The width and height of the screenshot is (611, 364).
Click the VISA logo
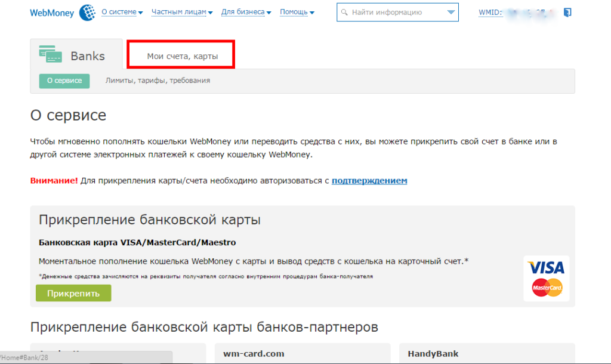pyautogui.click(x=546, y=267)
